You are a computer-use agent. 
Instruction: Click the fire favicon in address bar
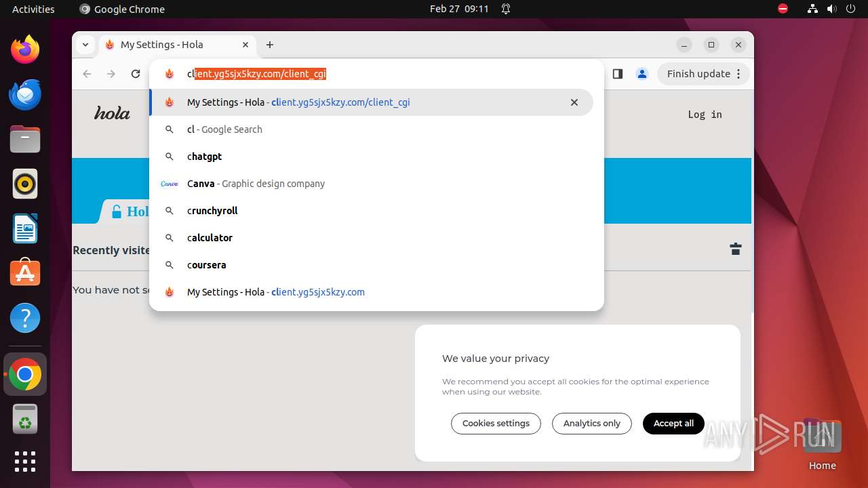[x=170, y=74]
